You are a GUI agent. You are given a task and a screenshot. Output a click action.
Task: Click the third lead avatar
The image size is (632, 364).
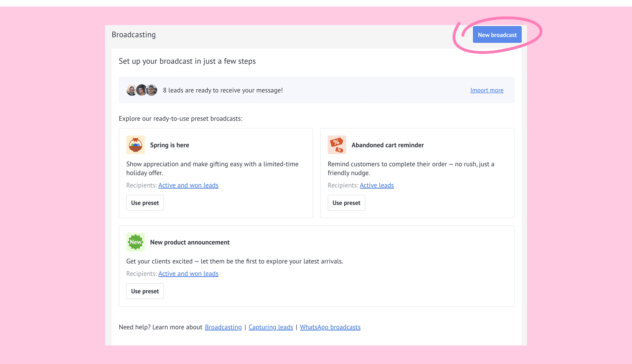point(152,90)
